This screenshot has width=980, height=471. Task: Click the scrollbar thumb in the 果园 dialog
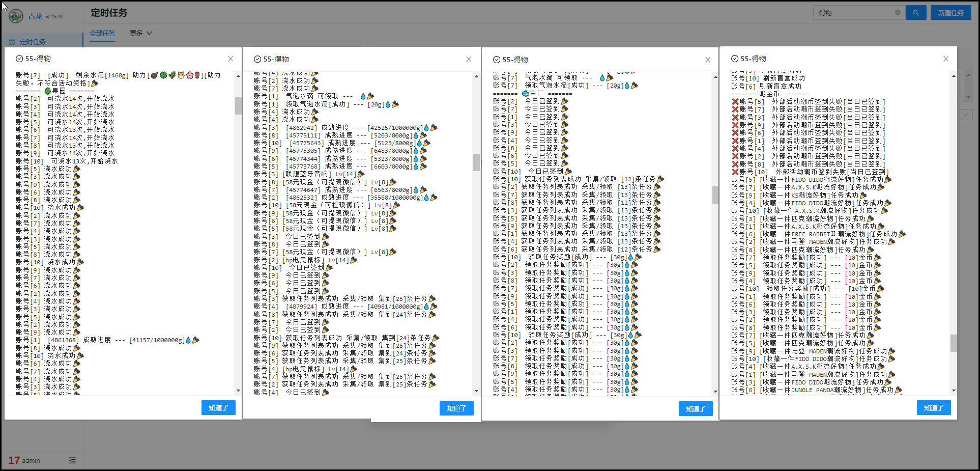click(x=238, y=106)
